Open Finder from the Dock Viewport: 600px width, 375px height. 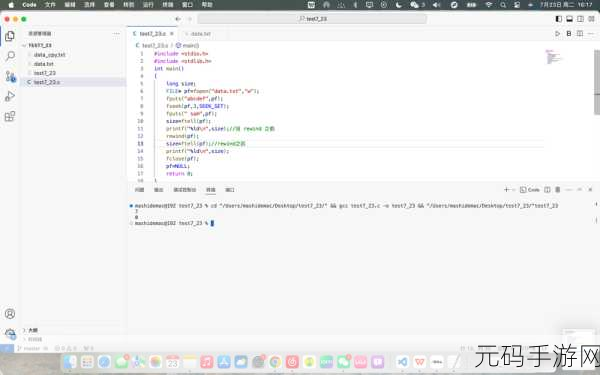point(70,361)
